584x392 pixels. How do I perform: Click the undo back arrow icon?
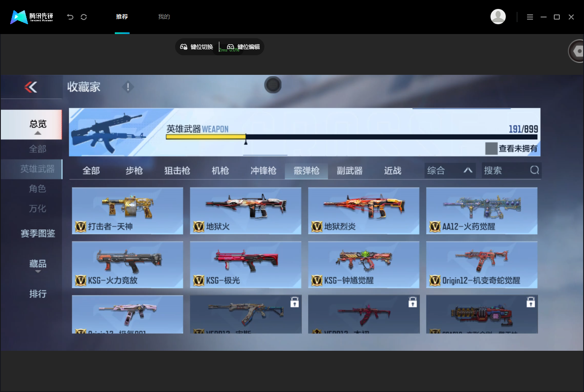70,17
